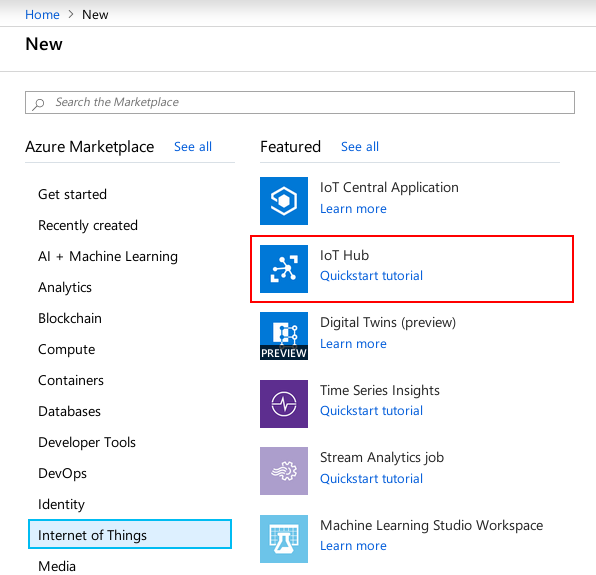Go to Home breadcrumb link
Screen dimensions: 596x575
(42, 14)
